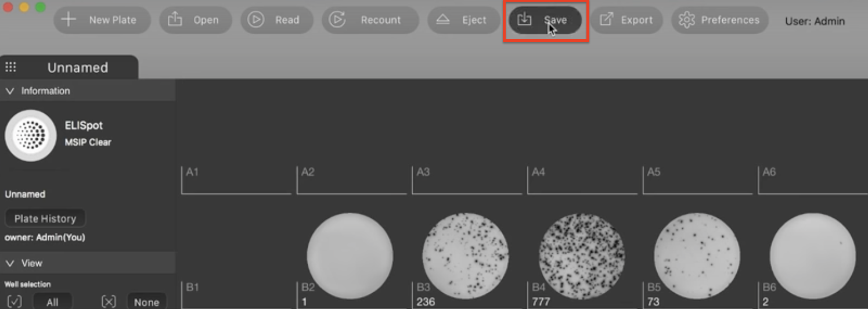Click the macOS green fullscreen button
Image resolution: width=868 pixels, height=309 pixels.
[40, 7]
